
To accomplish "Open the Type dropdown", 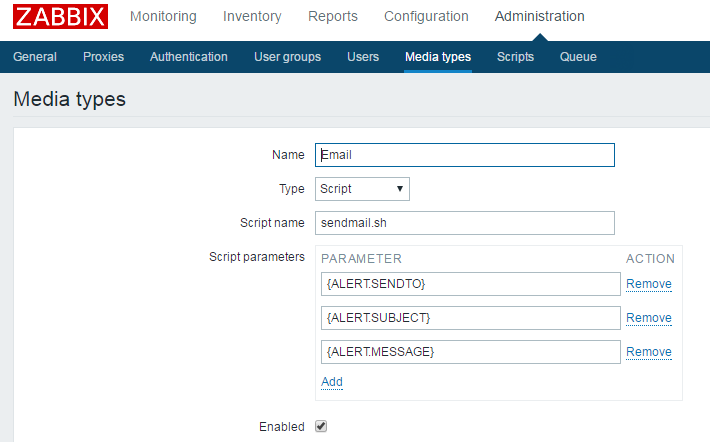I will click(x=362, y=189).
